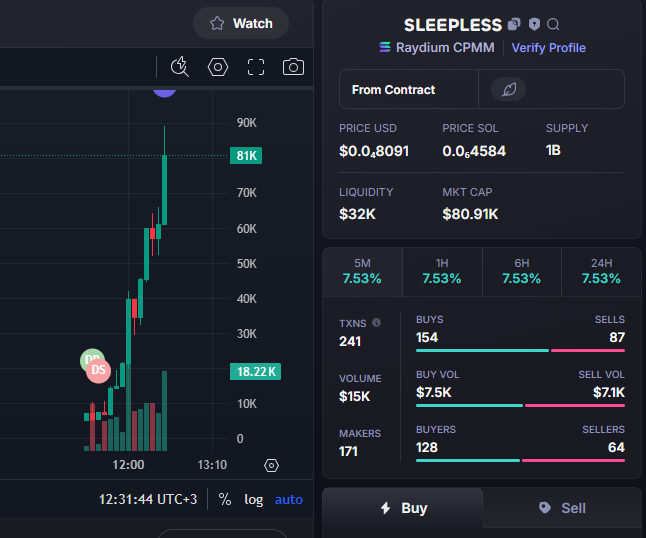This screenshot has height=538, width=646.
Task: Open the Buy tab
Action: coord(403,508)
